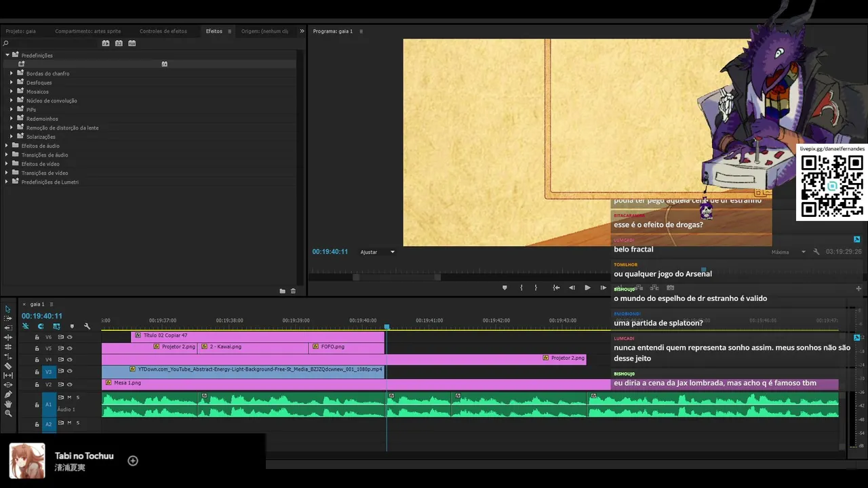Close the gaia 1 sequence tab

tap(24, 304)
